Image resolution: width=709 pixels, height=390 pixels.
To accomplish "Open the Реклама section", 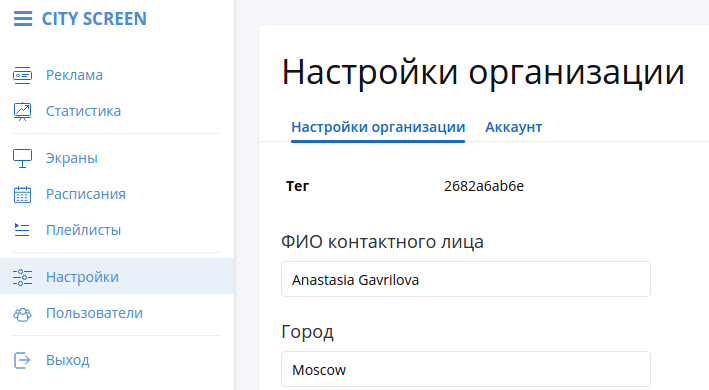I will tap(74, 75).
